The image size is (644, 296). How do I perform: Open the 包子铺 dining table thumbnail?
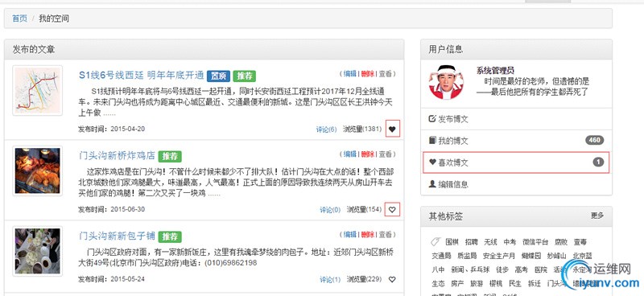point(37,251)
